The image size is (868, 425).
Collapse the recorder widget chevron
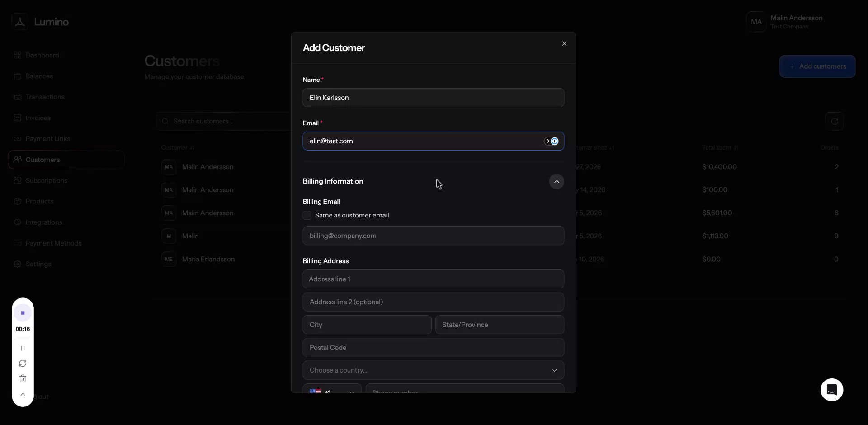(23, 395)
